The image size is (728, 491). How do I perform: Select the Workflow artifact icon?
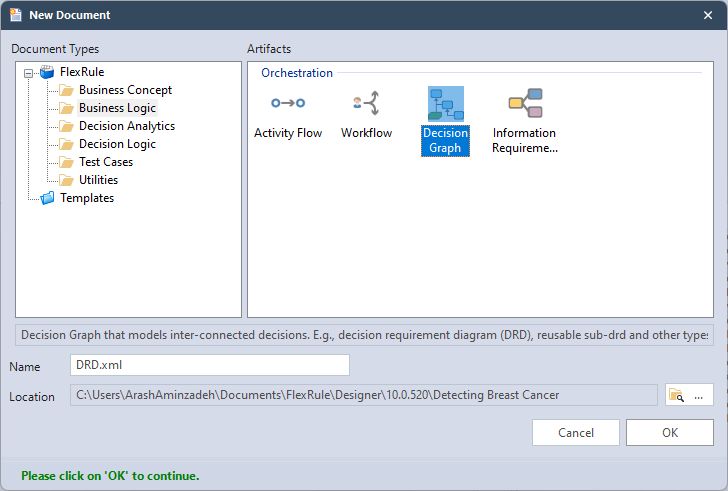366,103
